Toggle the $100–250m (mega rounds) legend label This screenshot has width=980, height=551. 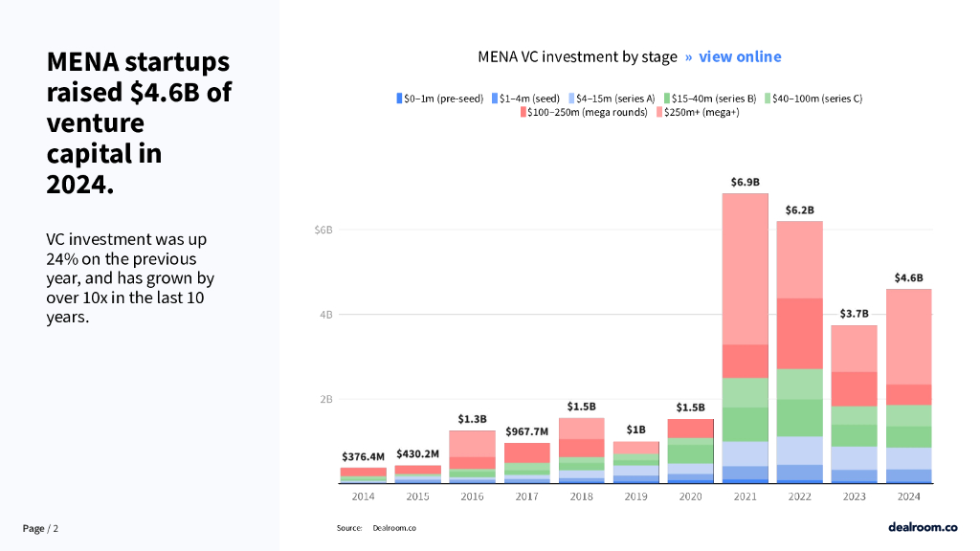tap(587, 113)
